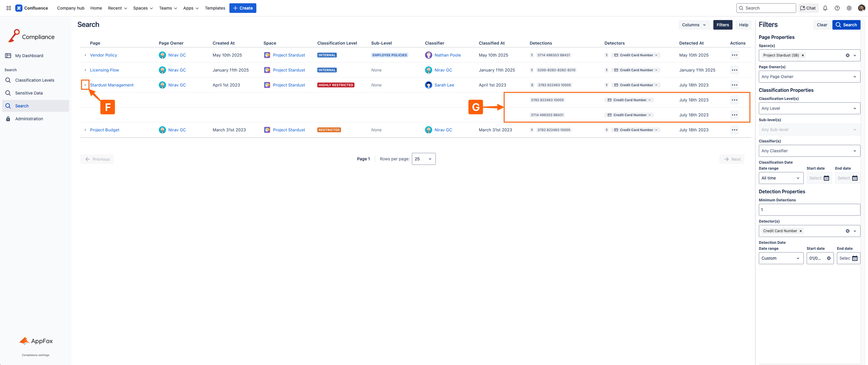
Task: Open actions menu for Vendor Policy row
Action: click(x=734, y=55)
